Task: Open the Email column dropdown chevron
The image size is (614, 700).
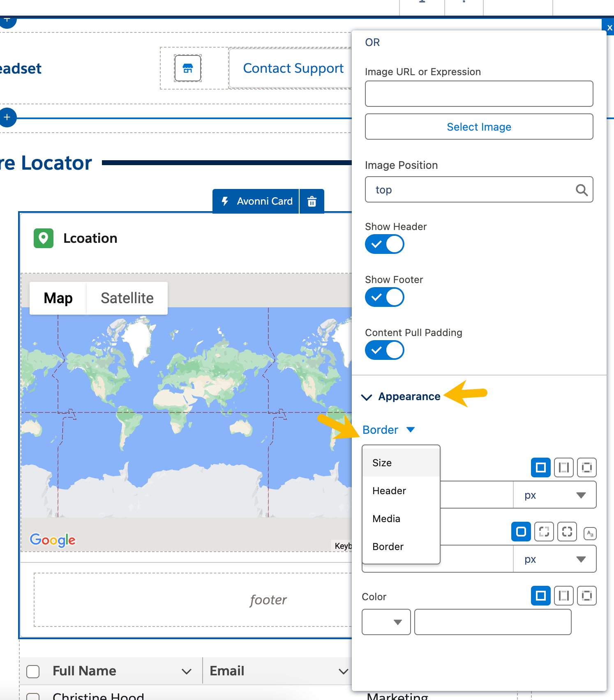Action: (x=343, y=671)
